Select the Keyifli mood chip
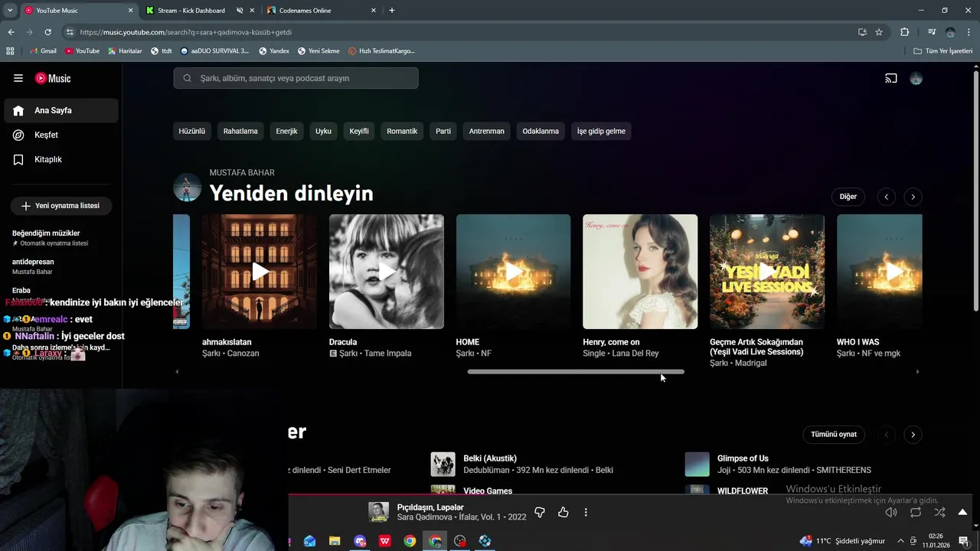Viewport: 980px width, 551px height. pyautogui.click(x=359, y=131)
